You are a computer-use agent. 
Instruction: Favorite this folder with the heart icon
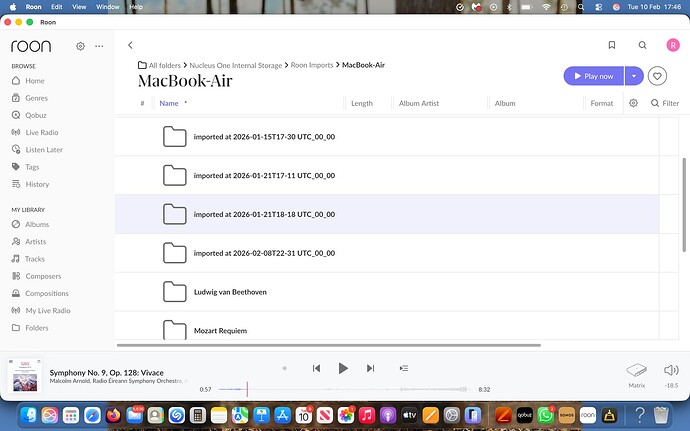[x=657, y=76]
